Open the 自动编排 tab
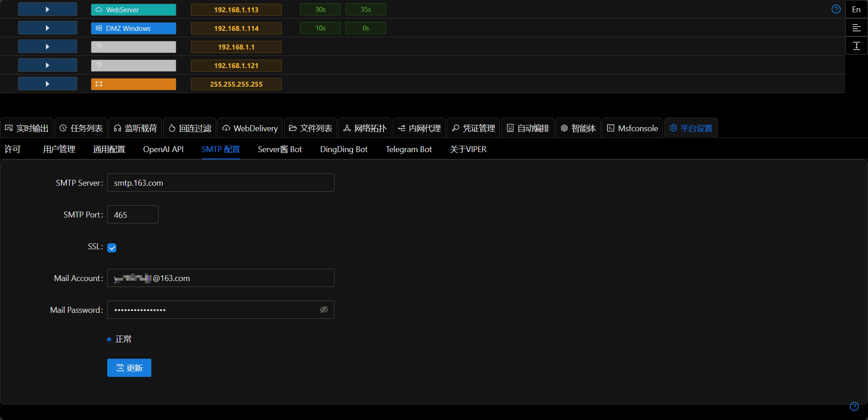 528,128
